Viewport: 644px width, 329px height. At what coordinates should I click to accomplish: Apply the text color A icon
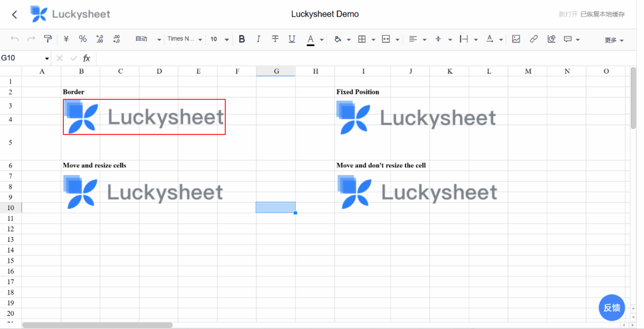click(x=311, y=39)
